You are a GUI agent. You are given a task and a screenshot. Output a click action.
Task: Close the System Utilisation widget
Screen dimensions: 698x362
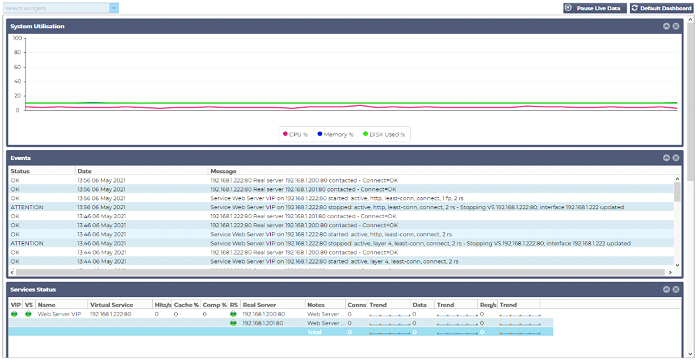coord(676,26)
